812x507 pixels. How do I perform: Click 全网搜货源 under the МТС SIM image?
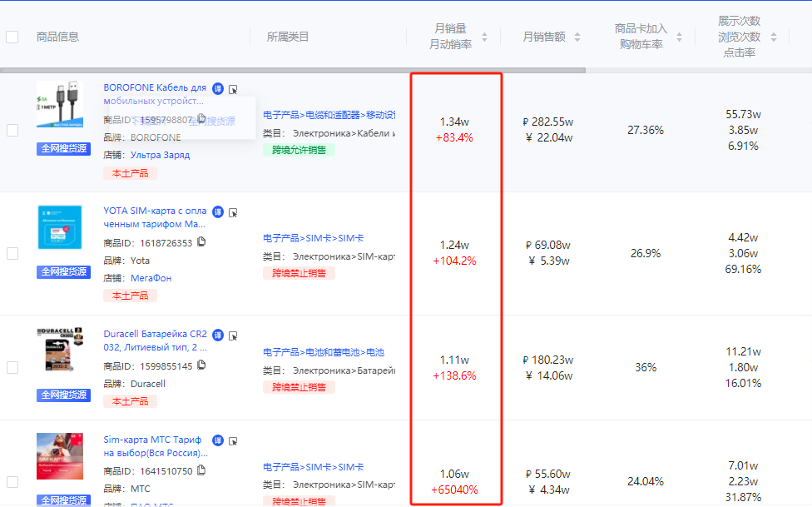coord(64,500)
